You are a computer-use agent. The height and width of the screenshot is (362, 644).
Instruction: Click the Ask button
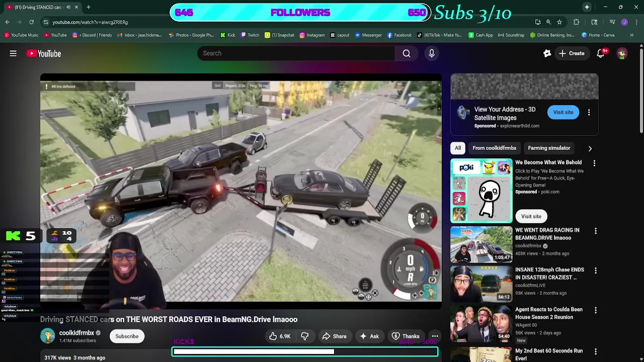369,336
